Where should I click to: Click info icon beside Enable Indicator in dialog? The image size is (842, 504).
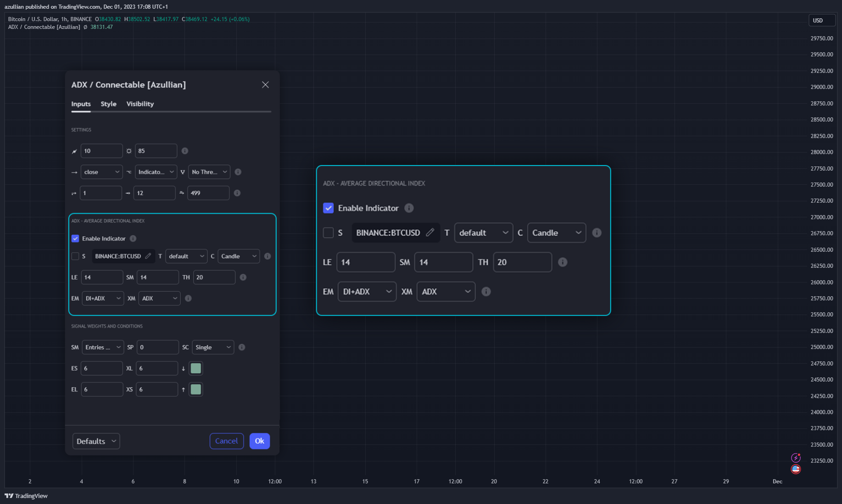tap(133, 238)
